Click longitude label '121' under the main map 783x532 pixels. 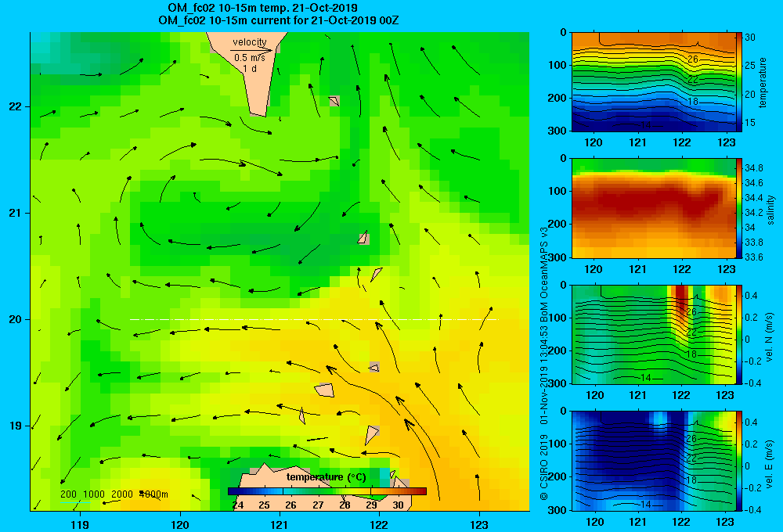coord(280,524)
